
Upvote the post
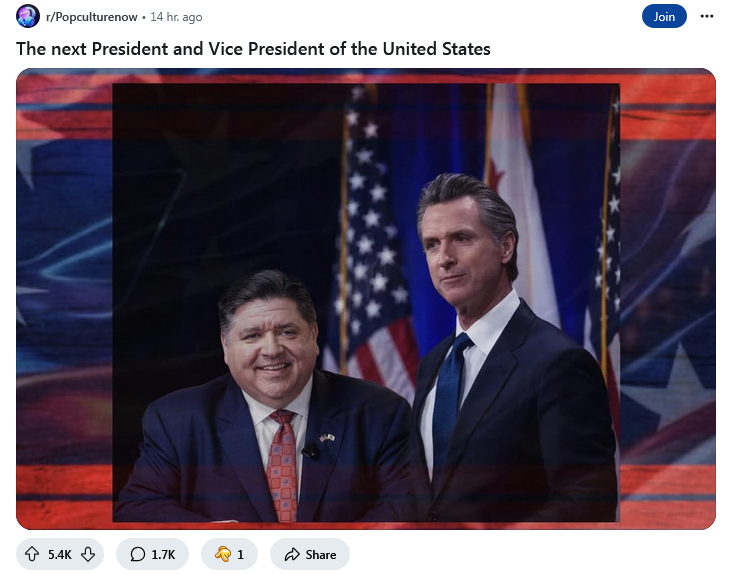pyautogui.click(x=32, y=554)
